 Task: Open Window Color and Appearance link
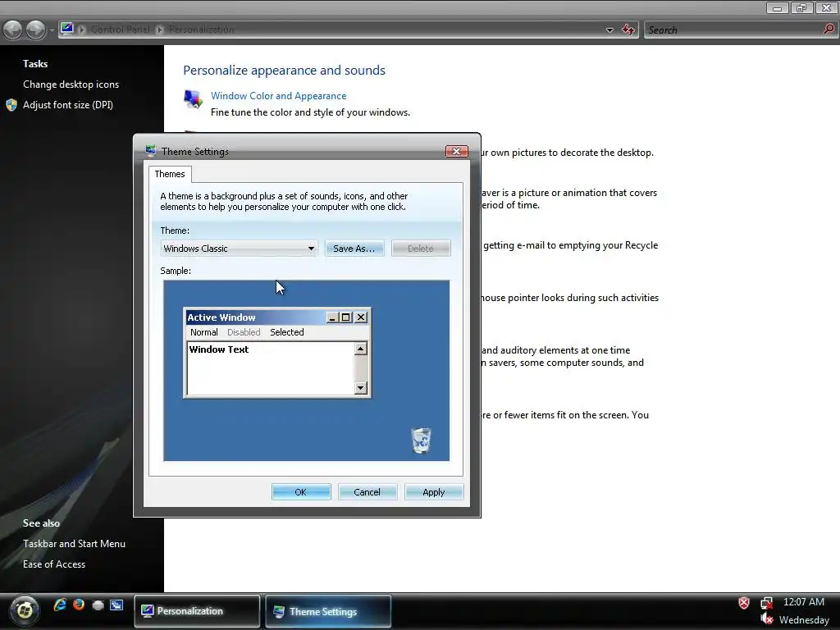[x=278, y=96]
